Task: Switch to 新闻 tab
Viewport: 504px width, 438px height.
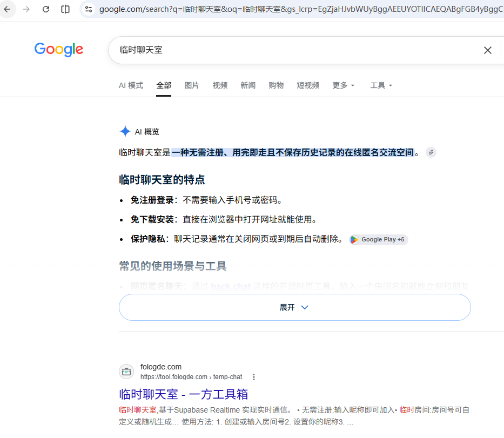Action: tap(248, 85)
